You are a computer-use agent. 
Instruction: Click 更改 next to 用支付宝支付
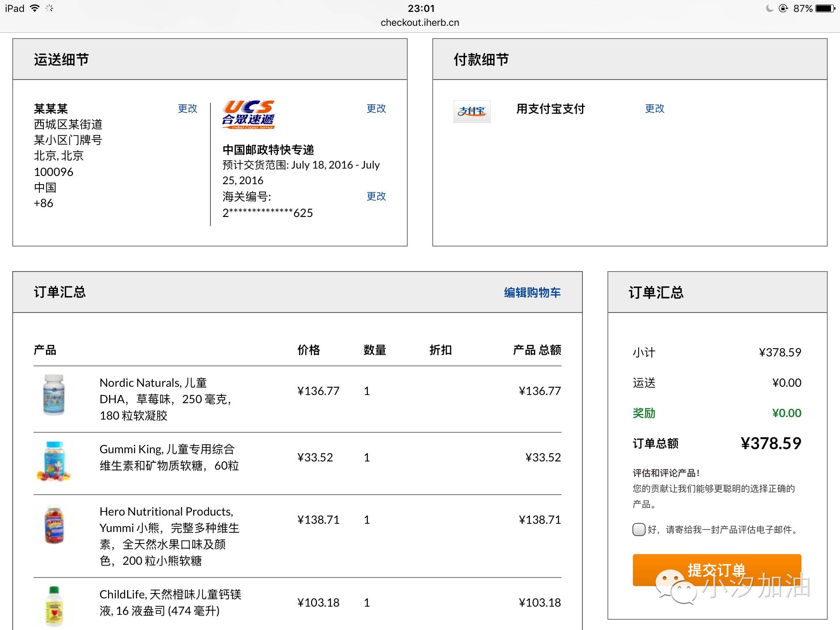coord(655,109)
